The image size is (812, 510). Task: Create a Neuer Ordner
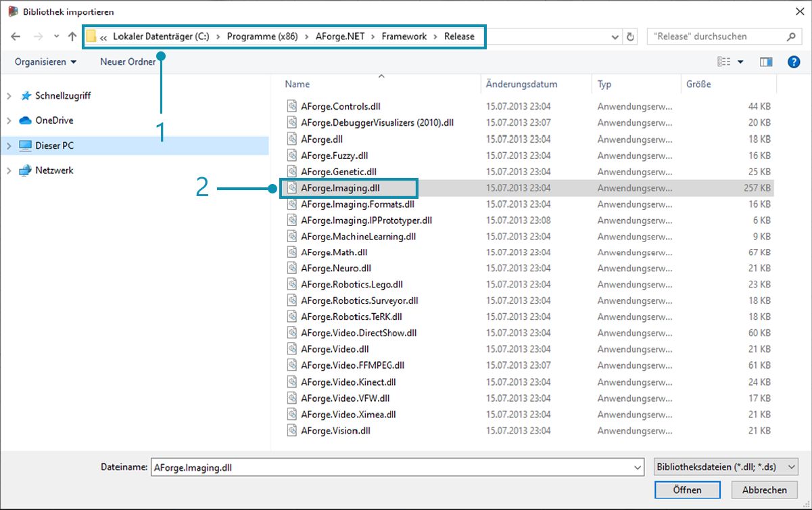128,62
